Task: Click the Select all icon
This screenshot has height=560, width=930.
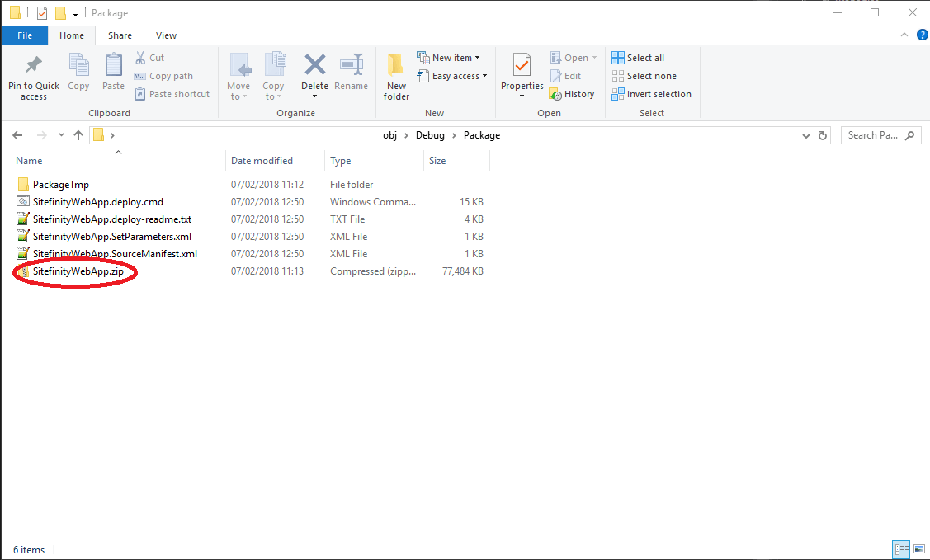Action: (618, 58)
